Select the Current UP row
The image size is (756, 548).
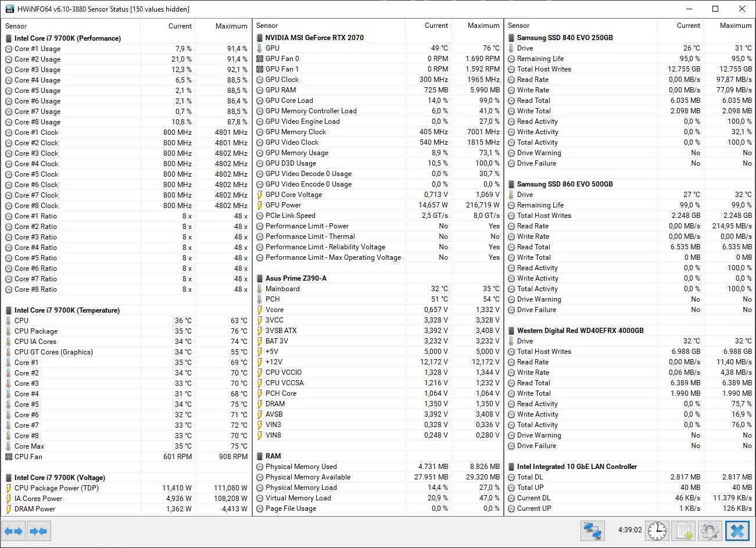(630, 508)
